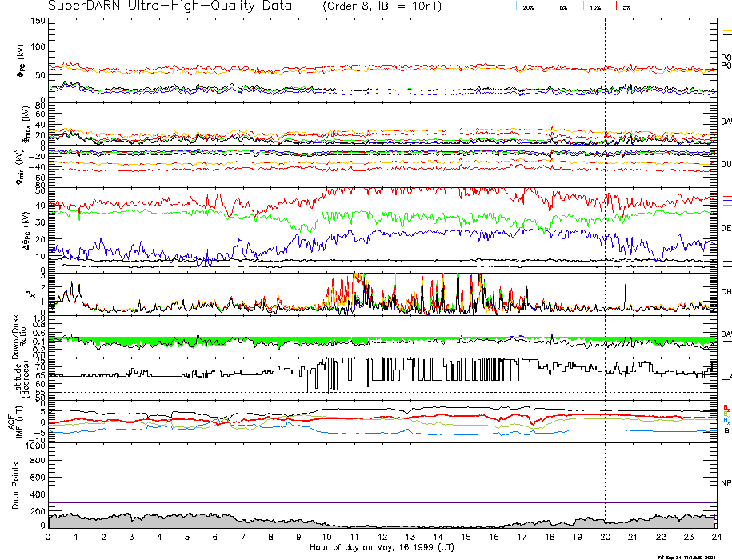Click the blue Bx legend label
This screenshot has height=560, width=732.
[x=726, y=420]
